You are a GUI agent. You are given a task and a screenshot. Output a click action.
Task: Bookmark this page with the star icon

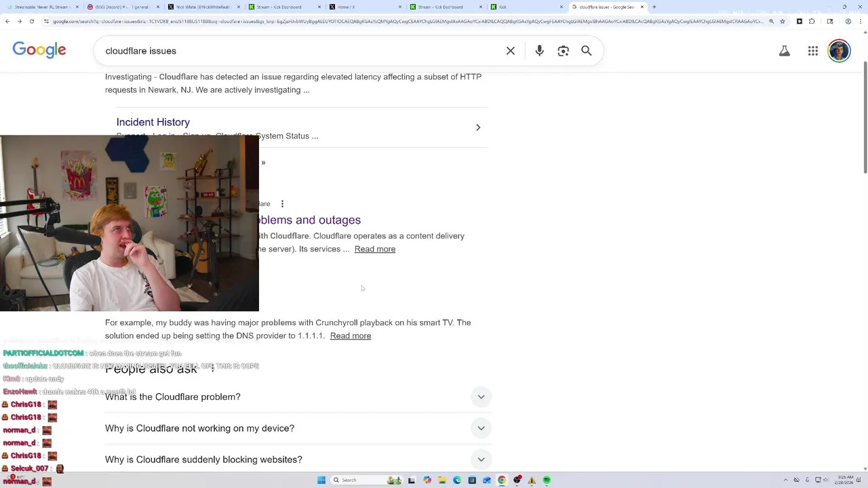click(783, 21)
